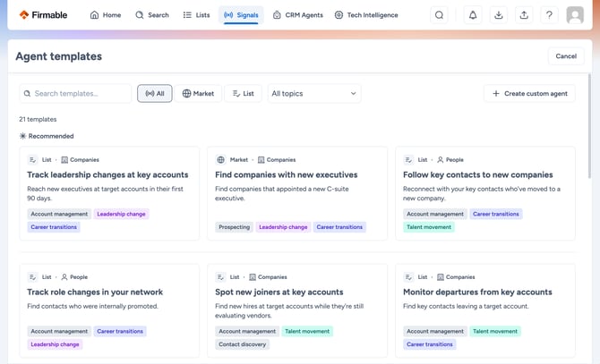Viewport: 600px width, 364px height.
Task: Click the Talent movement tag on the Monitor departures card
Action: click(495, 331)
